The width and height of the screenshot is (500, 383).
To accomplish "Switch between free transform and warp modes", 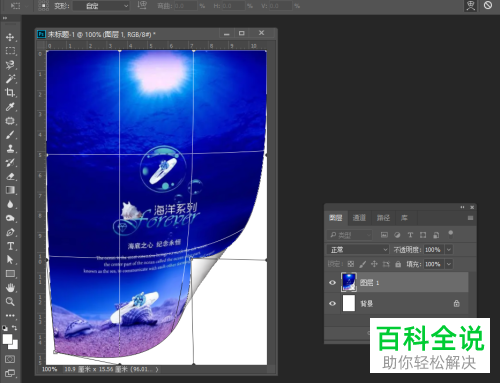I will tap(471, 5).
